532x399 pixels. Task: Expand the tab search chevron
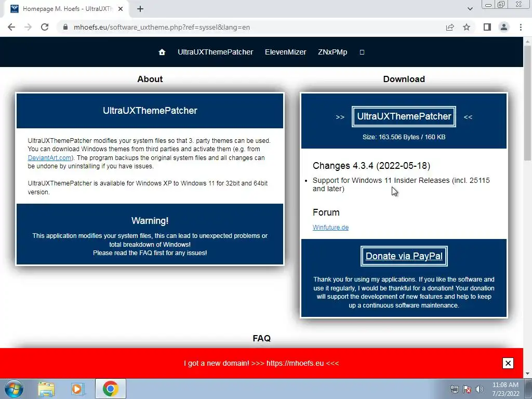click(x=470, y=9)
